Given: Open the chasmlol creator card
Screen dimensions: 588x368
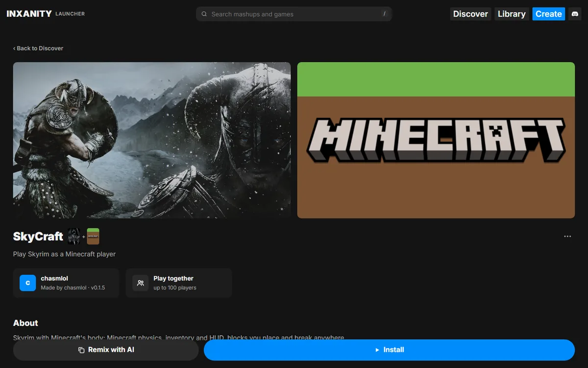Looking at the screenshot, I should pyautogui.click(x=66, y=283).
